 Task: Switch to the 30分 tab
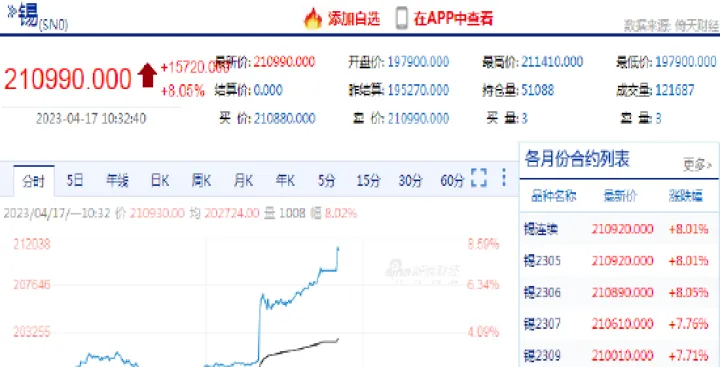[x=410, y=181]
